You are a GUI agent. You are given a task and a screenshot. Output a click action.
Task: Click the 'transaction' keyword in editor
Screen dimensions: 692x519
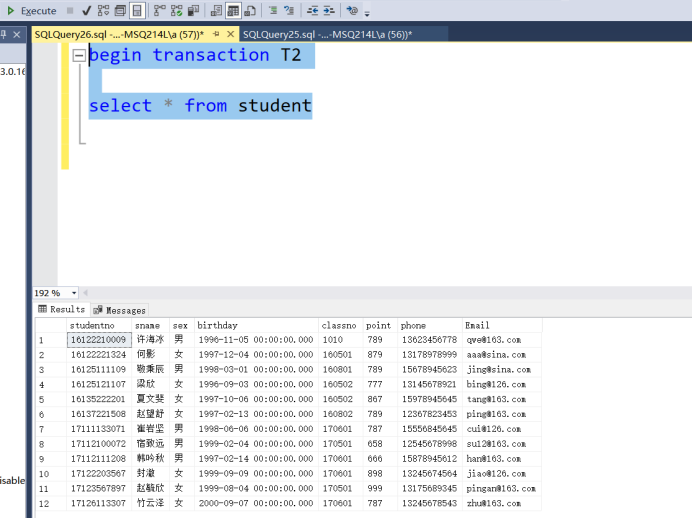pos(211,55)
